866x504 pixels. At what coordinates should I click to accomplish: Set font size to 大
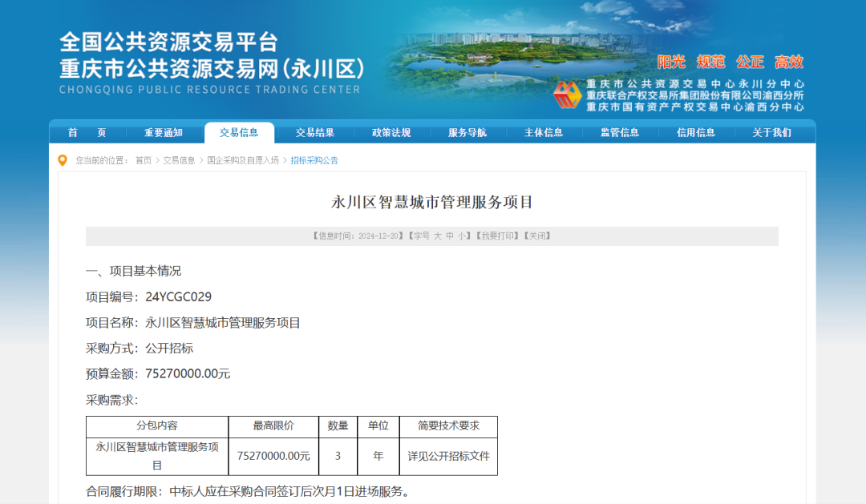coord(438,236)
